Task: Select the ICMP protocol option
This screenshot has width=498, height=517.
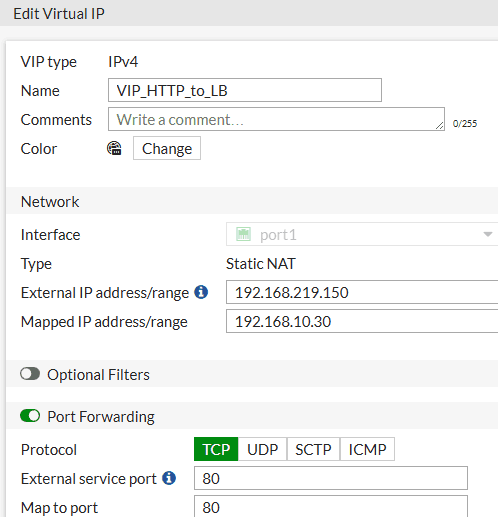Action: tap(367, 449)
